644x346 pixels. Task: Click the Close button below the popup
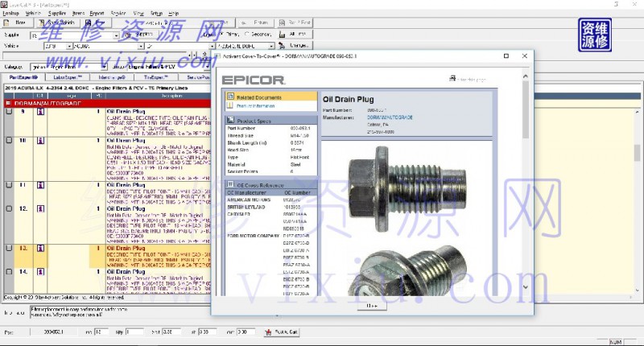[x=372, y=306]
